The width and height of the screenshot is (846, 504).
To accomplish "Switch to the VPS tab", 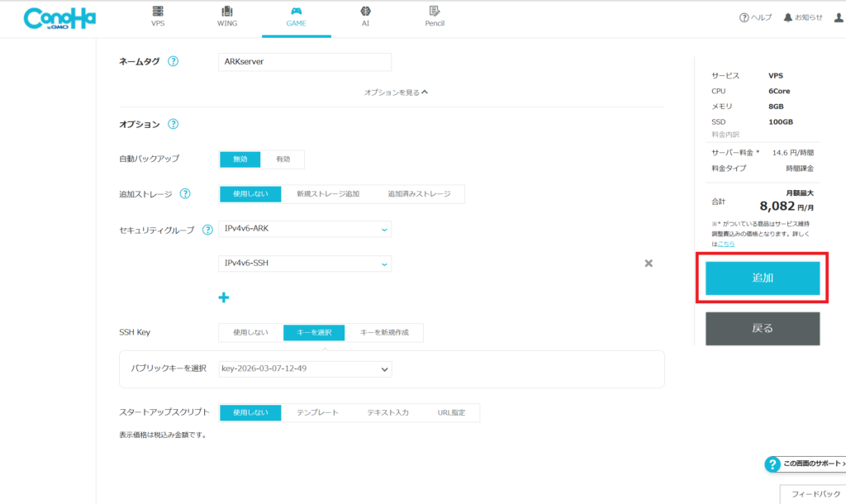I will point(158,17).
